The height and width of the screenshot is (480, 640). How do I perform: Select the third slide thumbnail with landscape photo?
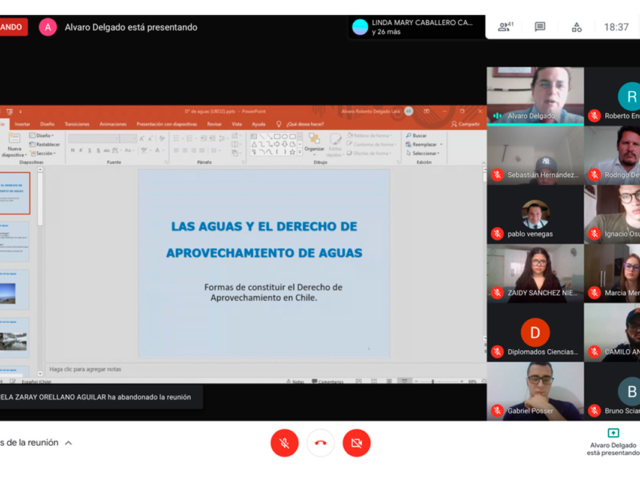(x=14, y=290)
